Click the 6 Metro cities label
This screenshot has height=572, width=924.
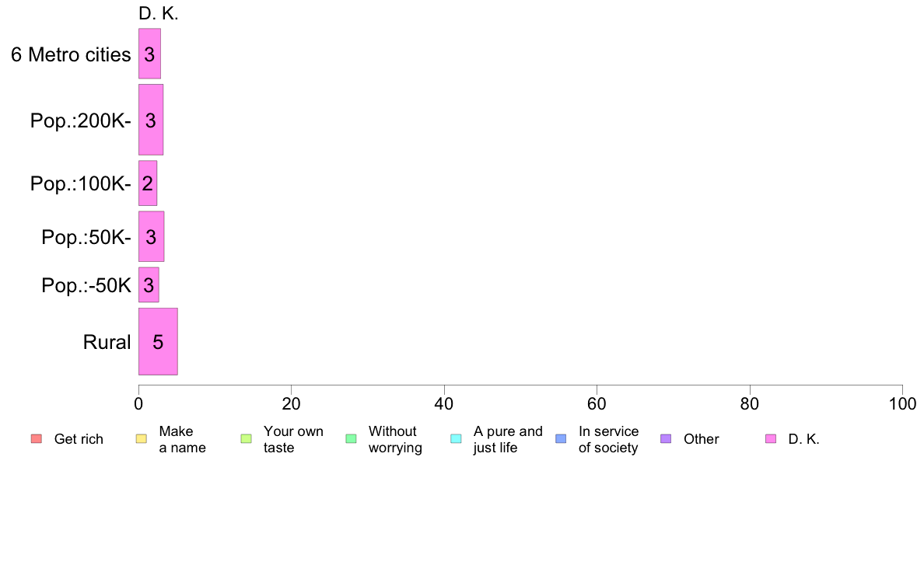click(71, 54)
